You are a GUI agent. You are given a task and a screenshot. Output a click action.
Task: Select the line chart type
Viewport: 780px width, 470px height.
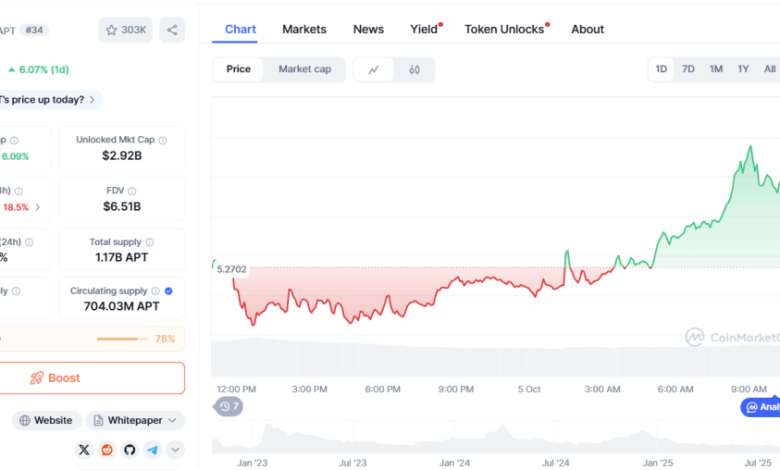tap(374, 70)
